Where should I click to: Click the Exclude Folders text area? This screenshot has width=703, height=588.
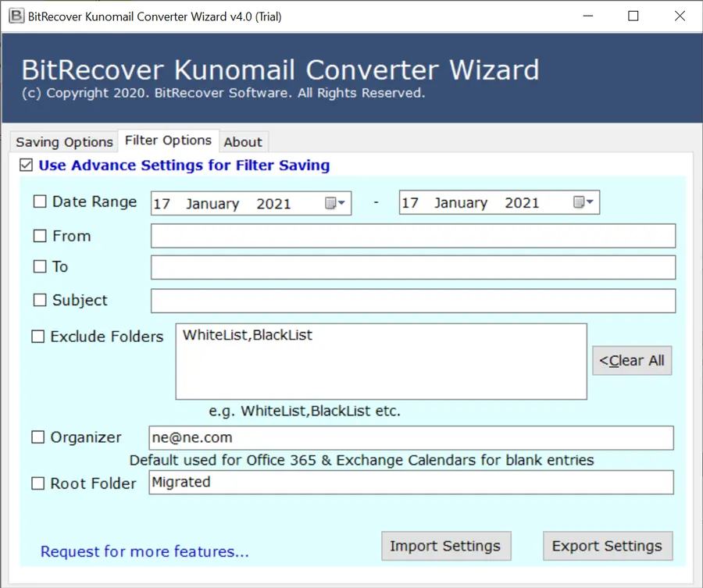(x=381, y=362)
